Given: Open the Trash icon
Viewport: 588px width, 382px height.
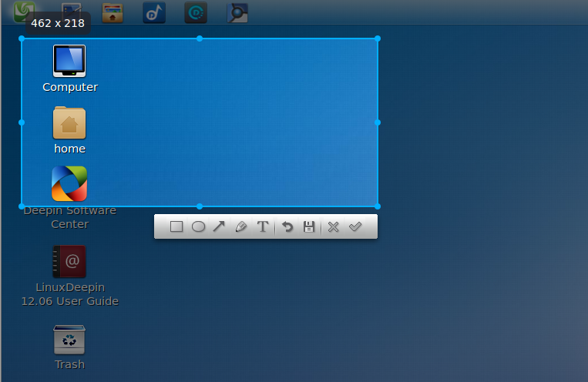Looking at the screenshot, I should [x=69, y=340].
